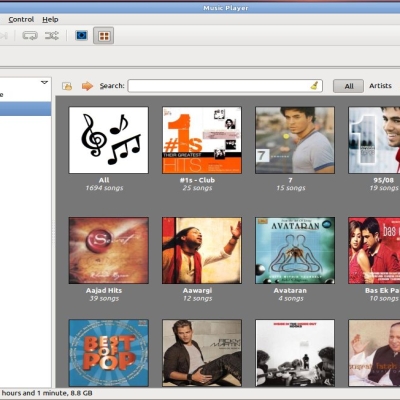Open the Control menu
Viewport: 400px width, 400px height.
coord(21,20)
